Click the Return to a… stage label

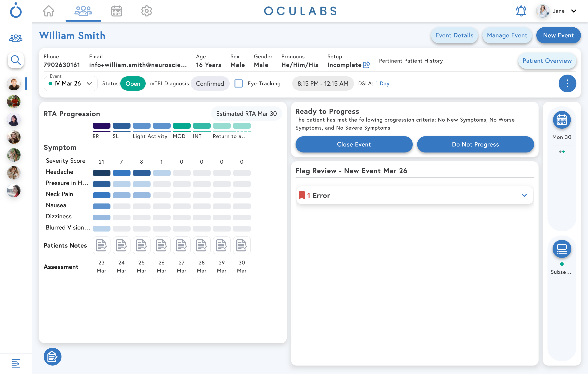230,136
